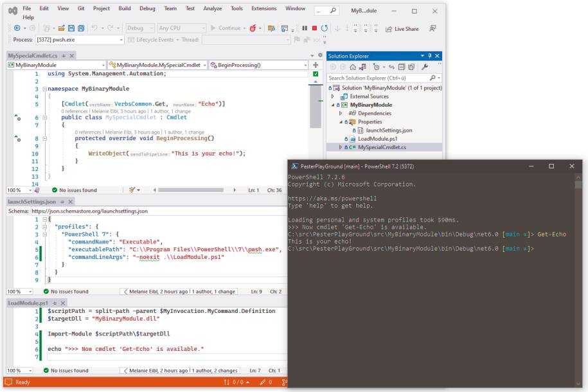Click the Show All Files icon
The height and width of the screenshot is (392, 588).
coord(411,67)
